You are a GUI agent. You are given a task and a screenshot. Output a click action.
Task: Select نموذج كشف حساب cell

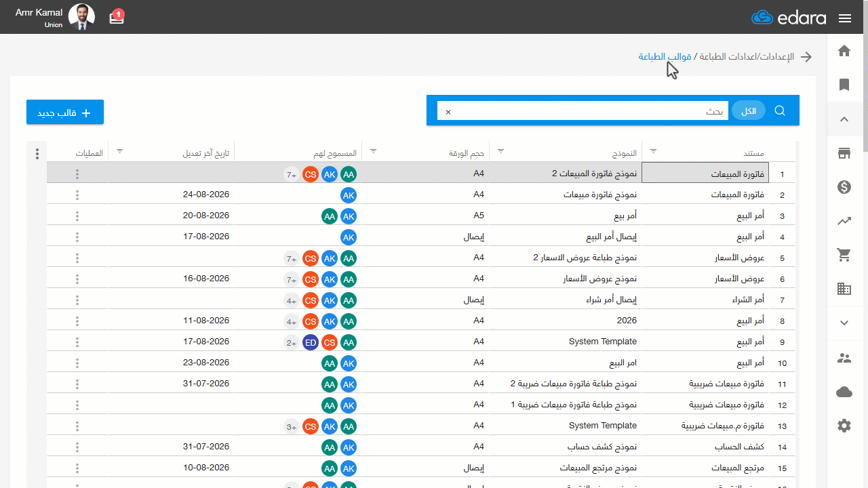tap(566, 447)
